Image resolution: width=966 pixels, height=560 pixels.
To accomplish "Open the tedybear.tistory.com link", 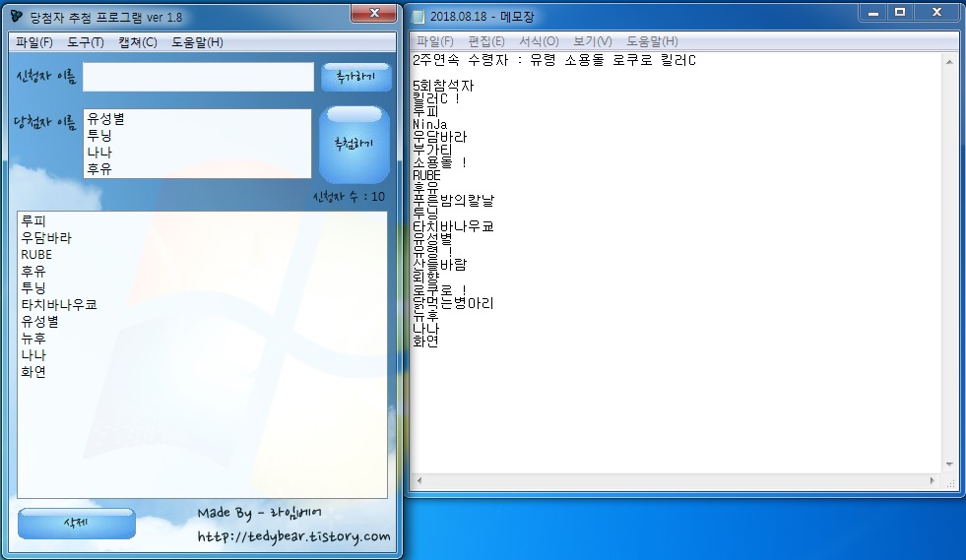I will [x=293, y=537].
